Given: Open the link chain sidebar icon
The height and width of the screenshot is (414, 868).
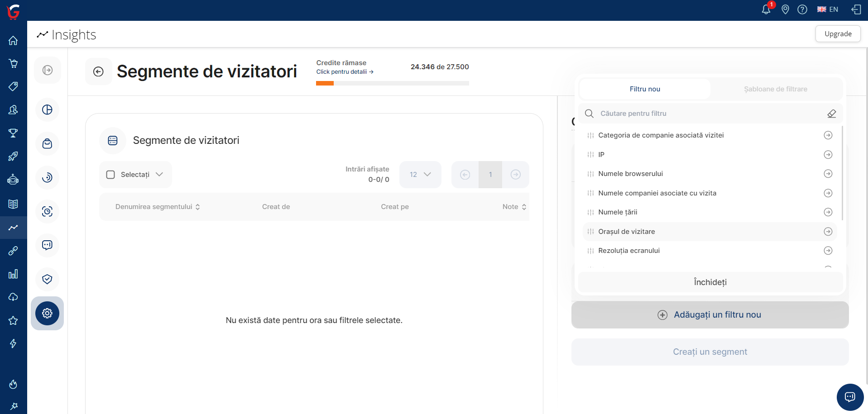Looking at the screenshot, I should [x=13, y=251].
